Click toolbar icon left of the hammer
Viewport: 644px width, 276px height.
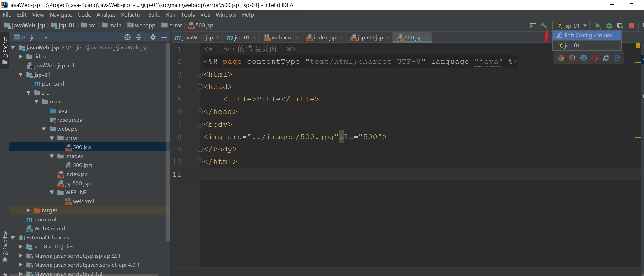[x=533, y=26]
